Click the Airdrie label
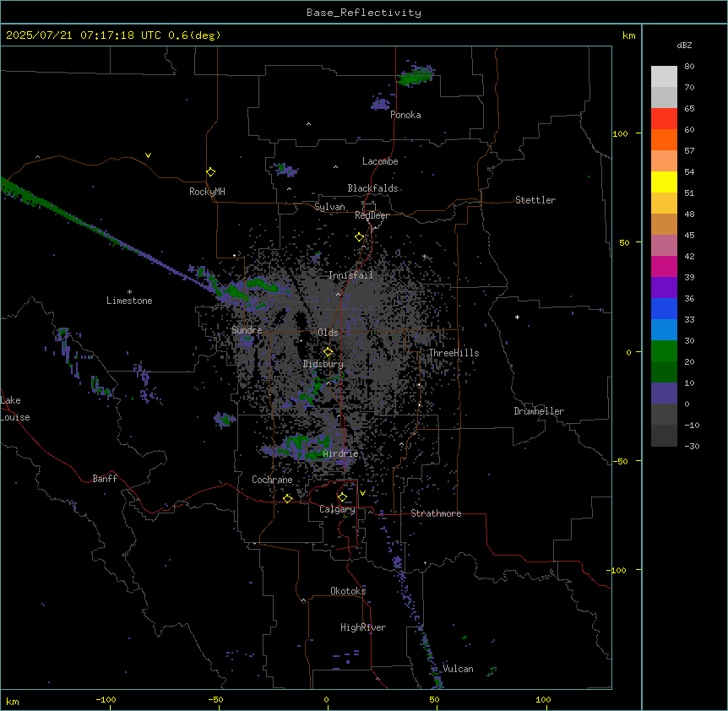 [x=340, y=453]
